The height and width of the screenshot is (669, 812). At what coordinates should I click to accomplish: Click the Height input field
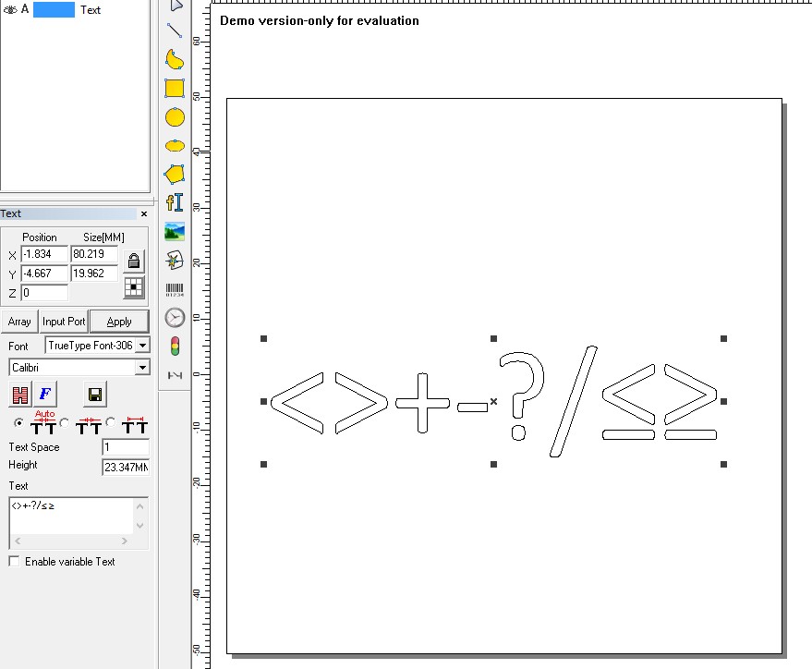(x=125, y=467)
